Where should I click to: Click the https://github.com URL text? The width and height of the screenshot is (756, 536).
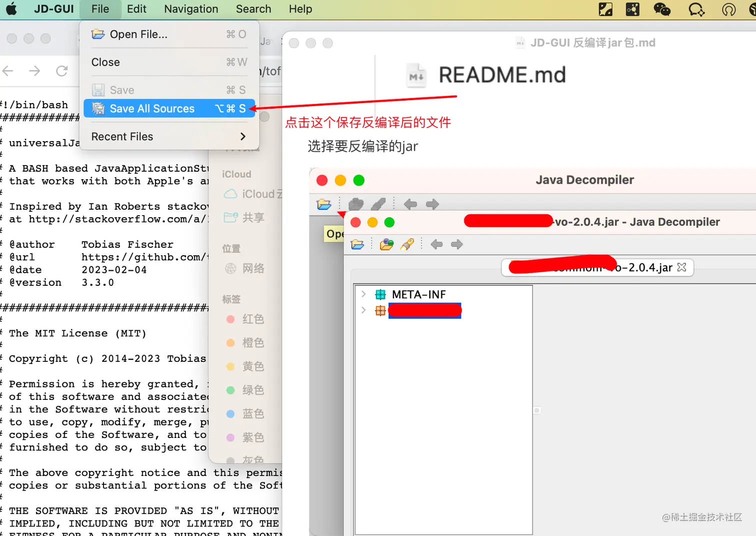coord(144,257)
